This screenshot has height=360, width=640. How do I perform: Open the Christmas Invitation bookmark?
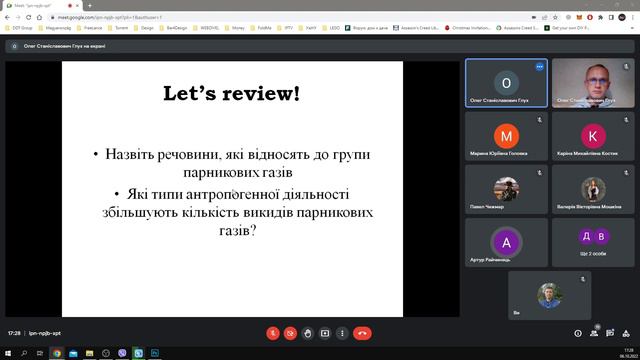point(467,28)
